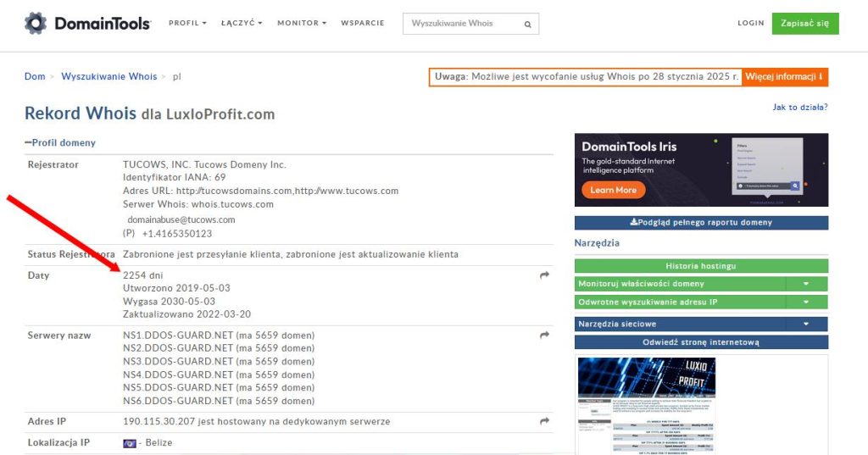The image size is (868, 455).
Task: Click share arrow icon in Serwery nazw row
Action: (x=545, y=335)
